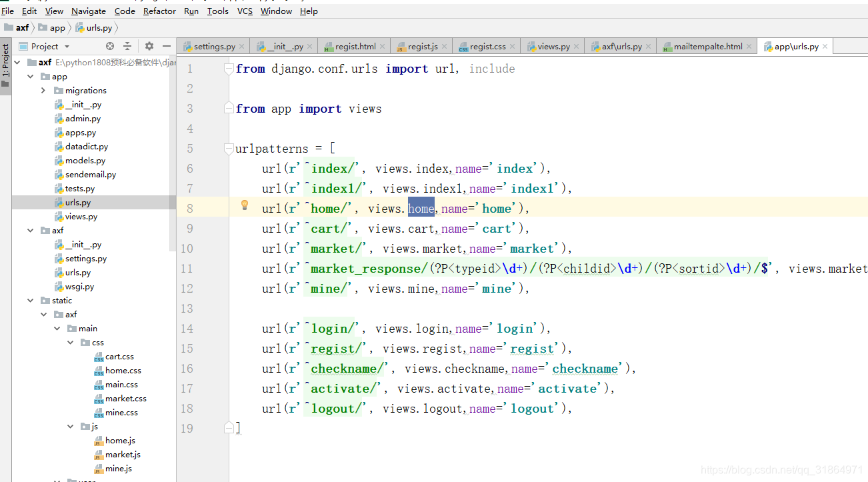Toggle the vertical Project tool window button
868x482 pixels.
click(x=5, y=66)
